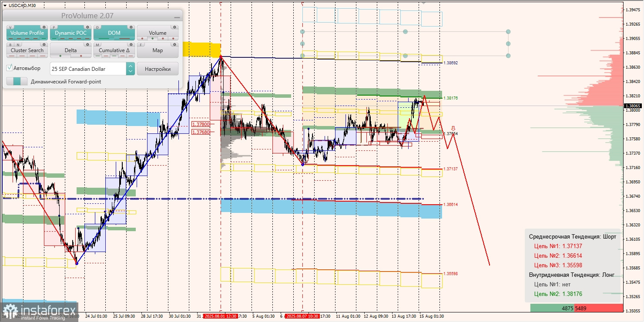Open DOM gear settings
Image resolution: width=644 pixels, height=322 pixels.
tap(131, 27)
